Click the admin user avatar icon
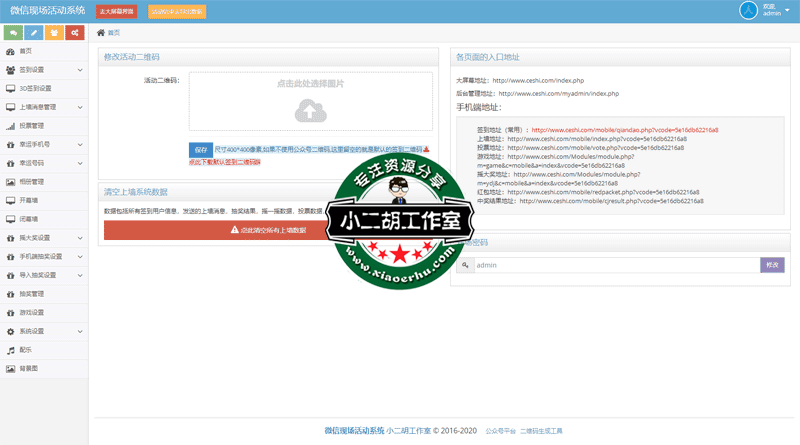The image size is (800, 445). (x=747, y=11)
